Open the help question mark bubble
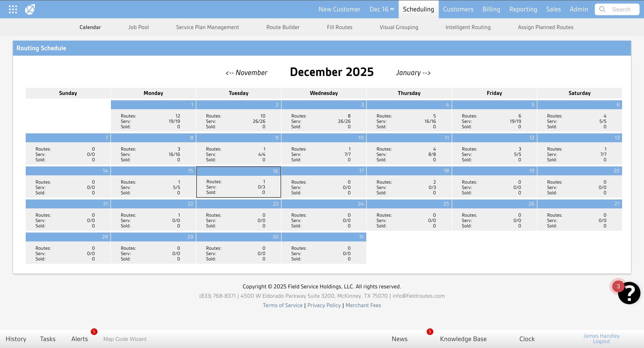Screen dimensions: 644x348 click(x=629, y=293)
